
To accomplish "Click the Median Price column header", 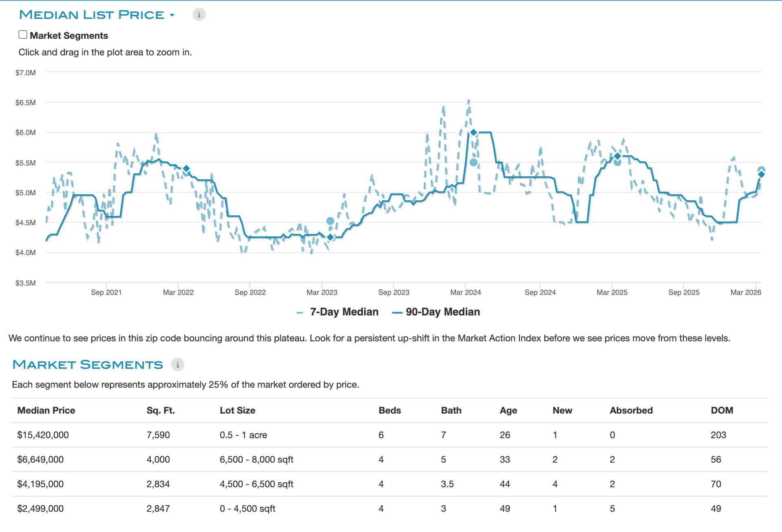I will pyautogui.click(x=46, y=411).
